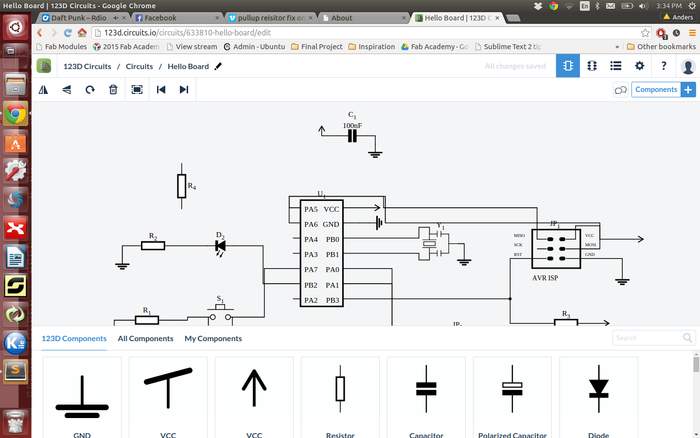The width and height of the screenshot is (700, 438).
Task: Go back in the browser
Action: click(40, 33)
